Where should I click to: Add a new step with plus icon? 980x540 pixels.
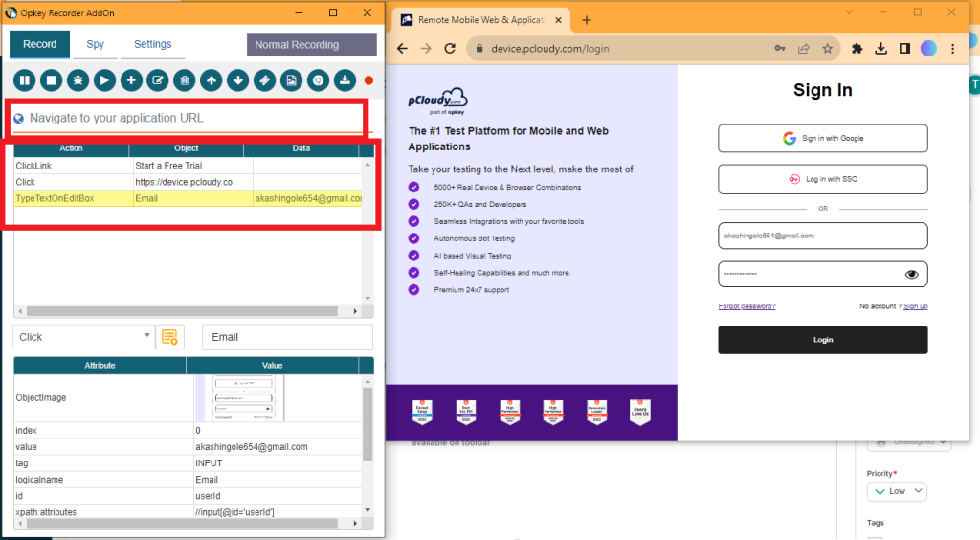[x=132, y=80]
